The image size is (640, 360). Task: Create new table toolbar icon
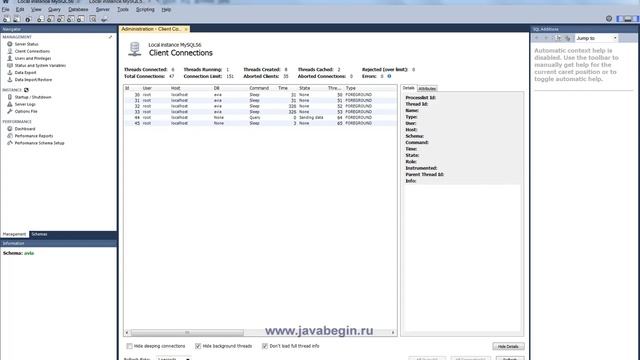tap(50, 19)
